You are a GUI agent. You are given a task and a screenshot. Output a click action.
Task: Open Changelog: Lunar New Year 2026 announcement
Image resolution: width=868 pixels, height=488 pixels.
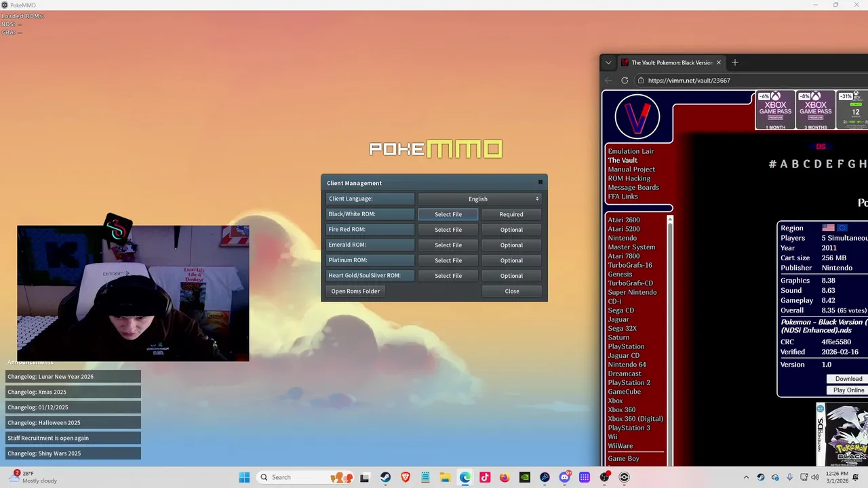coord(73,376)
